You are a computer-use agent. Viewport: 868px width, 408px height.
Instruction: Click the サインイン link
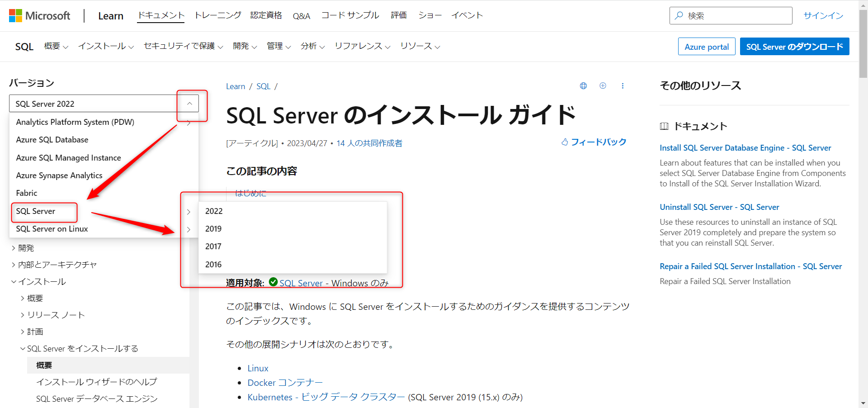click(x=823, y=16)
